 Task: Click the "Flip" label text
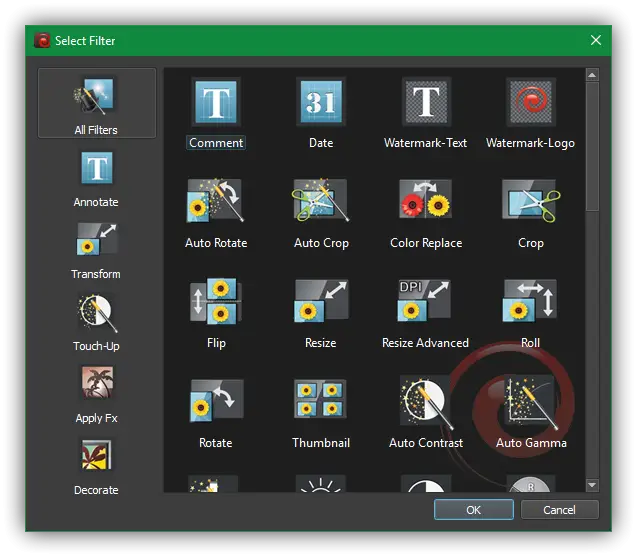[x=216, y=343]
